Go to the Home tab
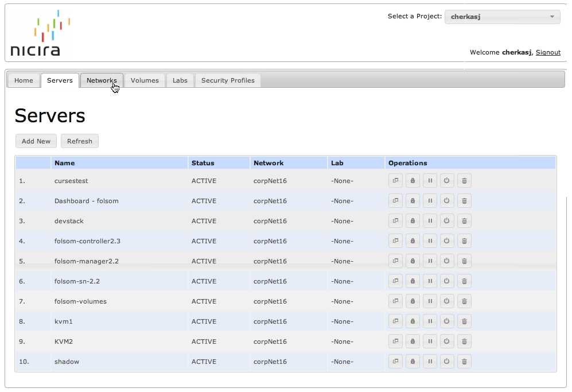 (x=24, y=80)
